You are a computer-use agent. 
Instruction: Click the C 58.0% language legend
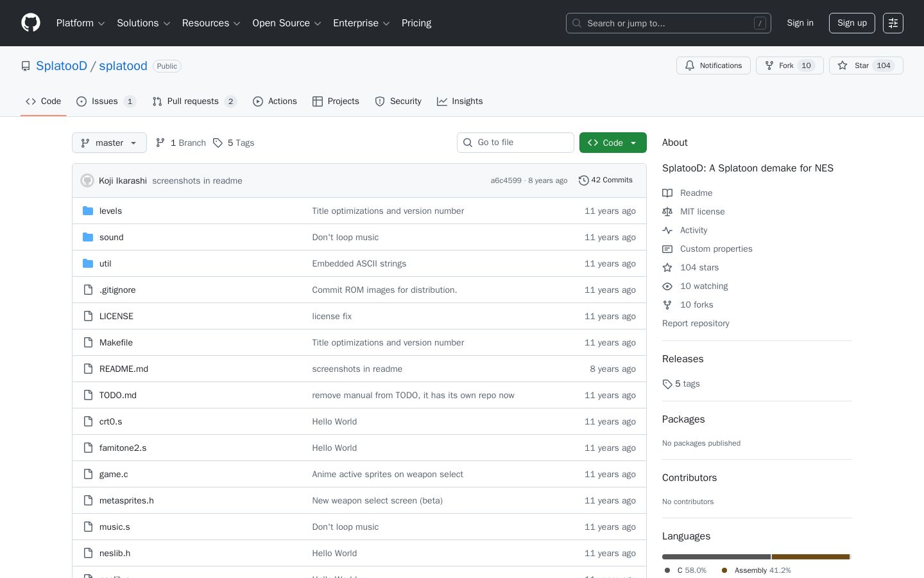685,570
